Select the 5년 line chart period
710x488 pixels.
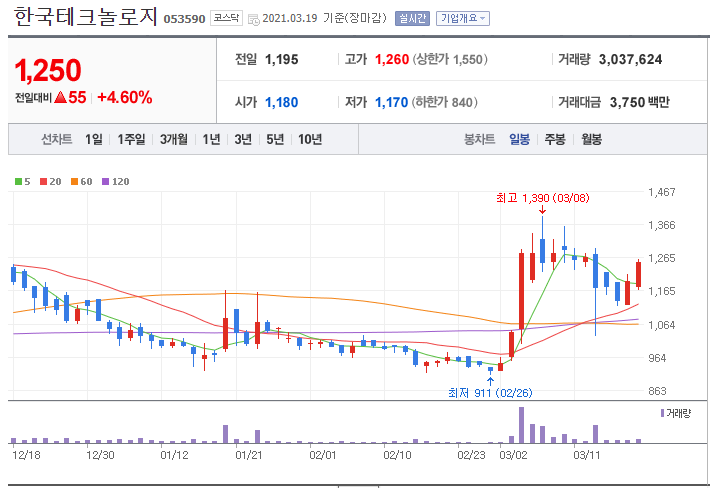(x=275, y=139)
